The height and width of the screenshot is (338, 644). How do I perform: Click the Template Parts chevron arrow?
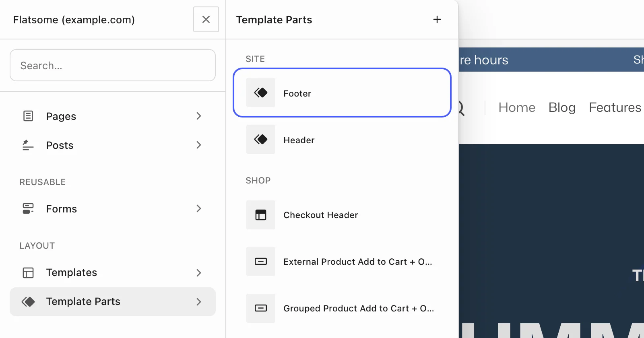pyautogui.click(x=198, y=301)
